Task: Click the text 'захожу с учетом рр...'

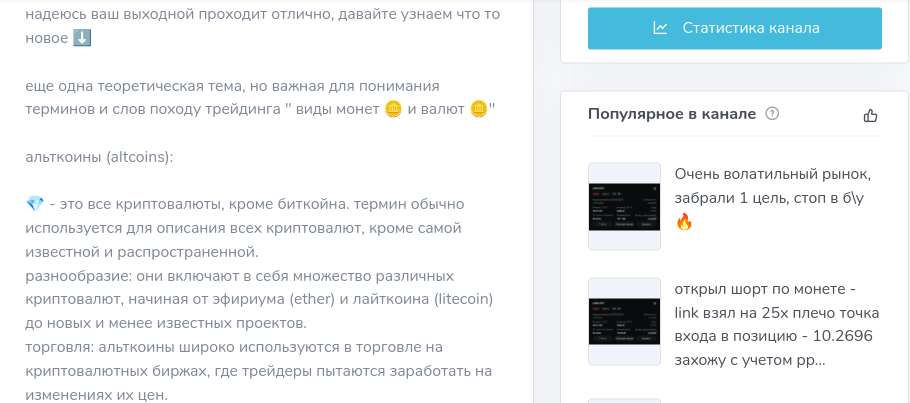Action: point(750,361)
